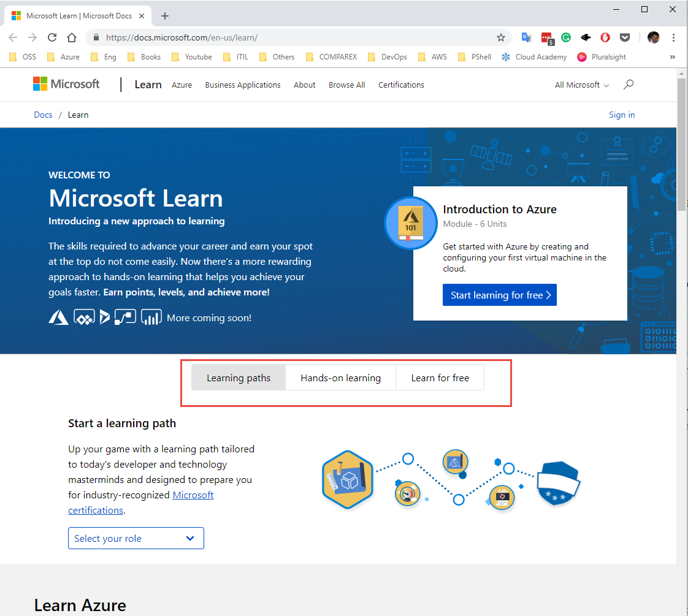Viewport: 688px width, 616px height.
Task: Bookmark this page with the star icon
Action: click(x=500, y=37)
